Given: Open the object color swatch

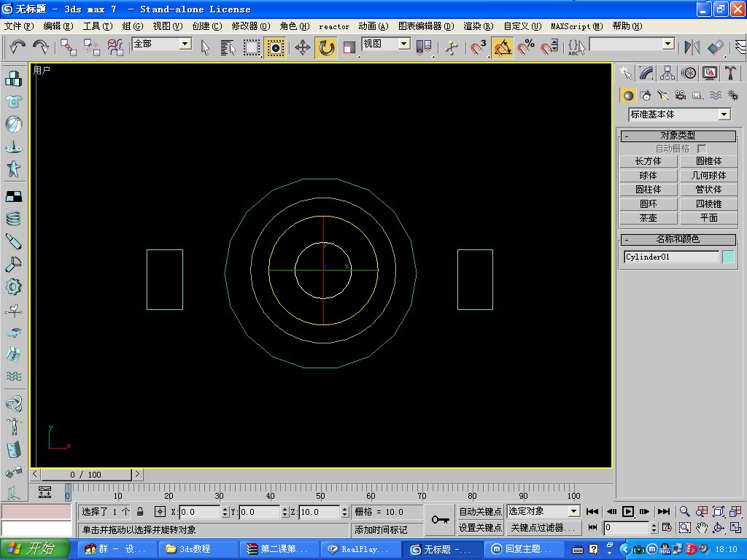Looking at the screenshot, I should coord(728,257).
